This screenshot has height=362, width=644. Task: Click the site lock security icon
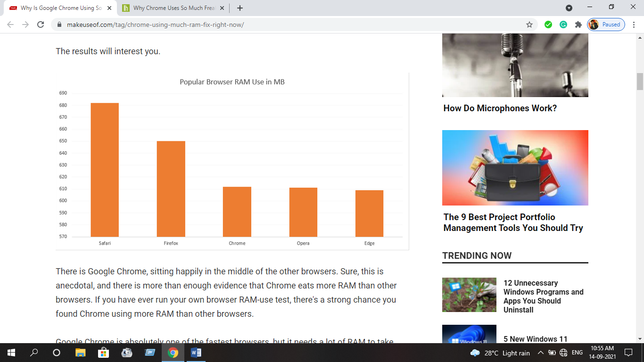pos(59,25)
